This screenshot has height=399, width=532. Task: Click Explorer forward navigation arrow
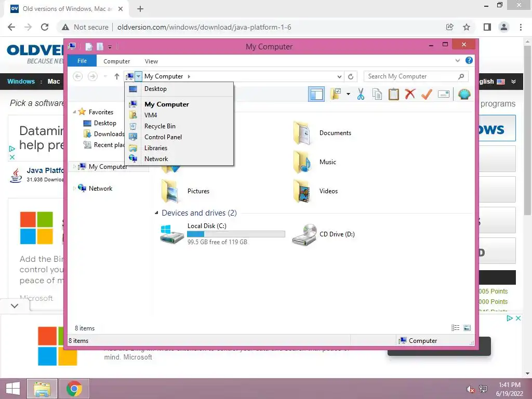coord(92,76)
